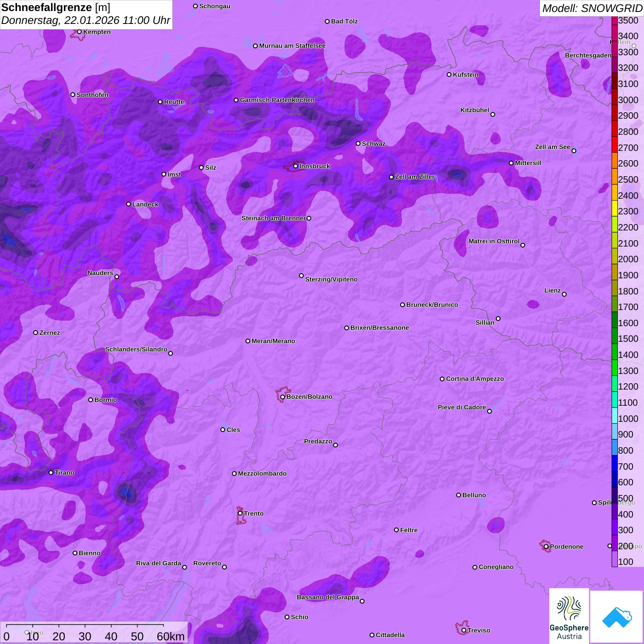The image size is (644, 644).
Task: Click the Kitzbühel label
Action: point(475,110)
